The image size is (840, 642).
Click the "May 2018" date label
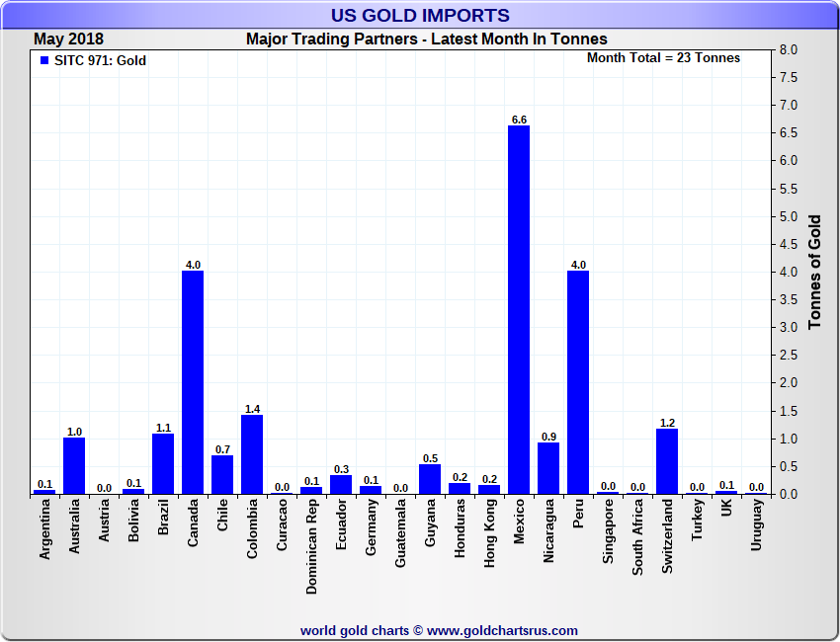[x=68, y=40]
